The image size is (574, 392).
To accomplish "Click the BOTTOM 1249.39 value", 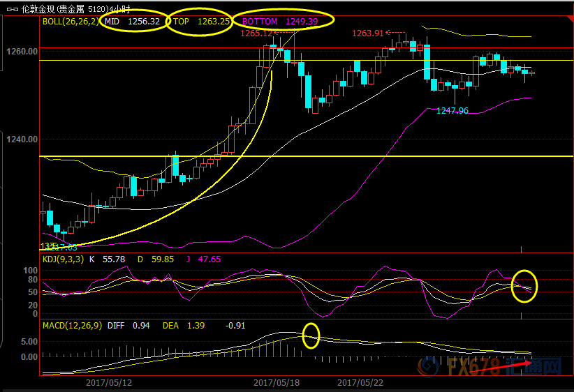I will [x=279, y=22].
